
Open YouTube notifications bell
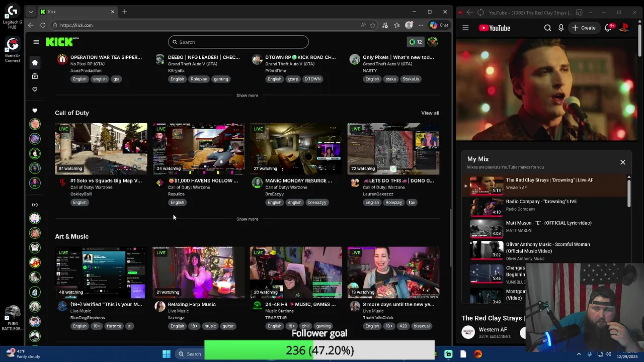tap(608, 28)
